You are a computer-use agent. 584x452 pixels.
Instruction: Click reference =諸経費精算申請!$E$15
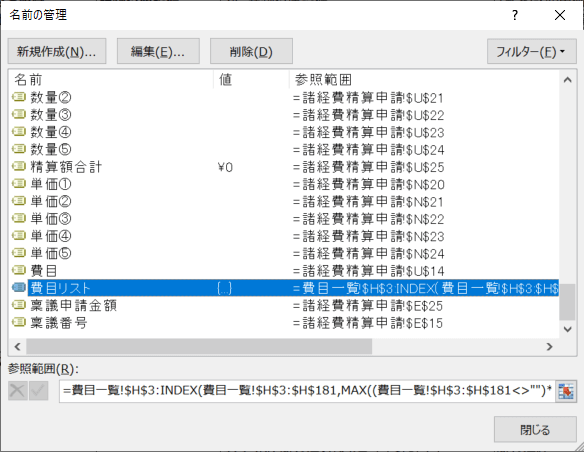click(x=368, y=323)
